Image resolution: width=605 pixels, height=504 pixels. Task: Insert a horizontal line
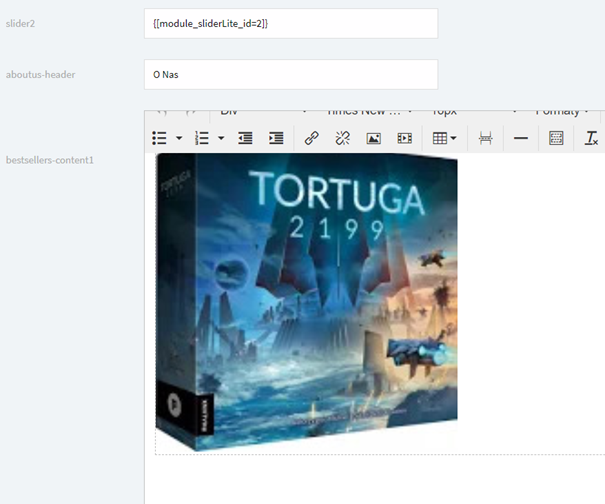tap(521, 138)
